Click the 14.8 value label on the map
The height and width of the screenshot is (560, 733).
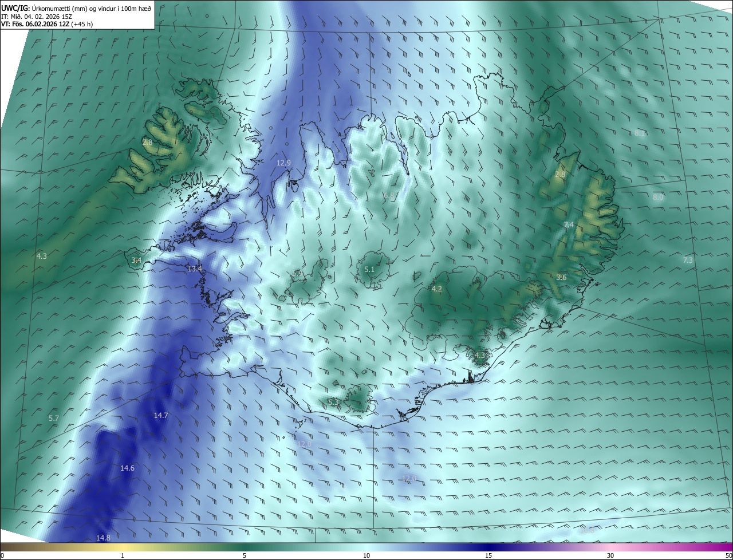[103, 538]
